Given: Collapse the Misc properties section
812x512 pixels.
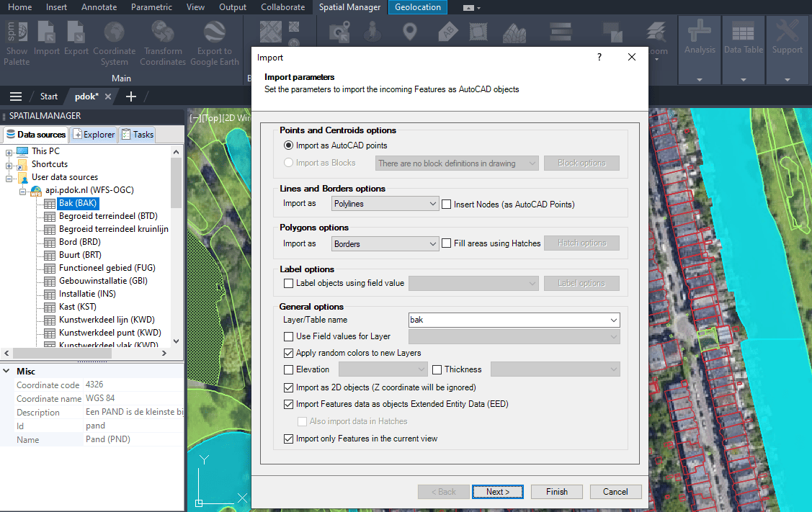Looking at the screenshot, I should click(6, 371).
